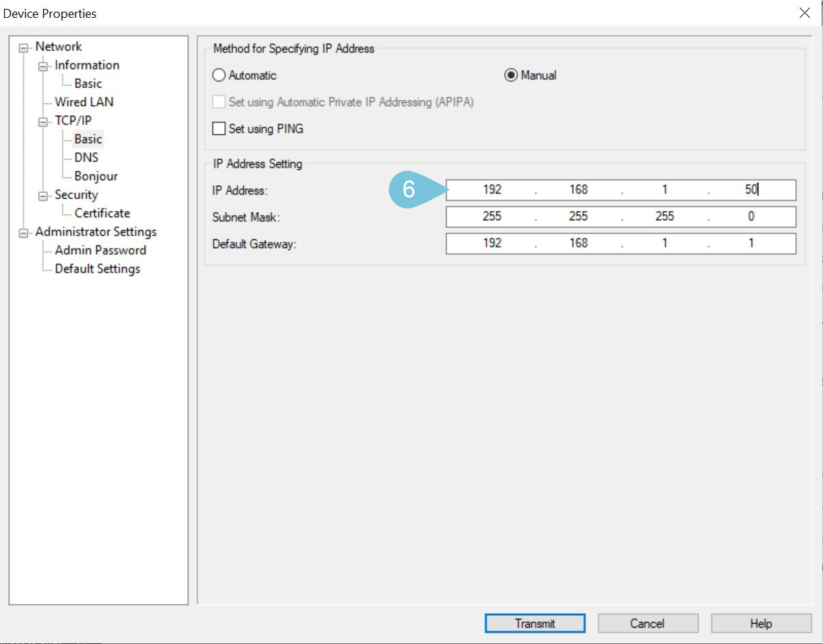Click the Help button
Viewport: 823px width, 644px height.
coord(761,623)
